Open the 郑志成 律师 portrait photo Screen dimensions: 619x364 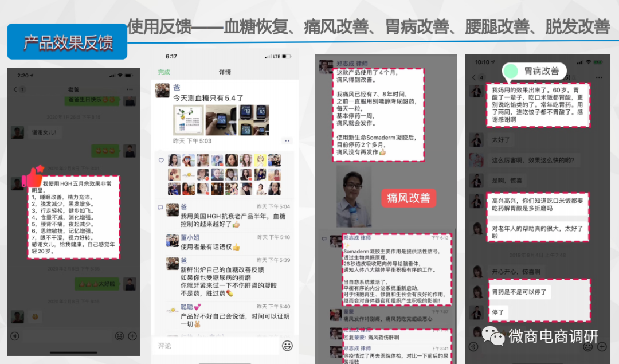354,196
